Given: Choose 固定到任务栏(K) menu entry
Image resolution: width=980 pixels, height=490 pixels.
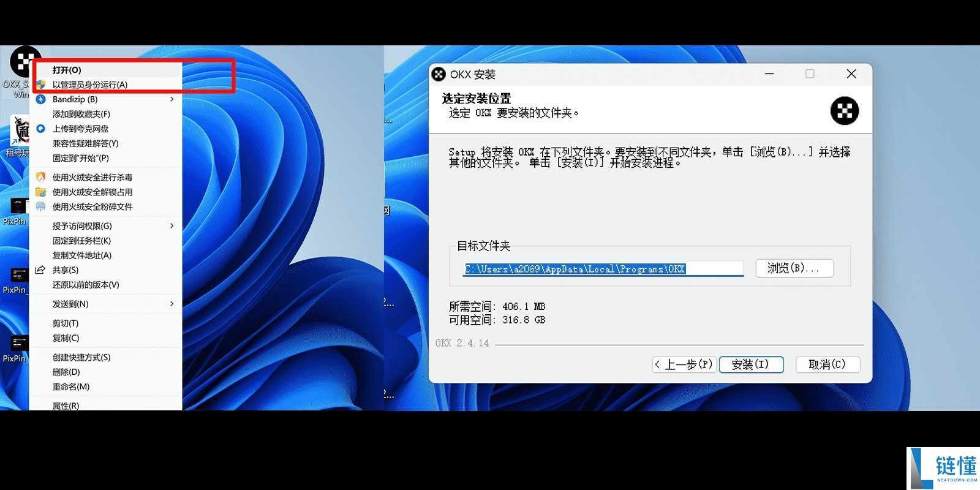Looking at the screenshot, I should [x=81, y=241].
